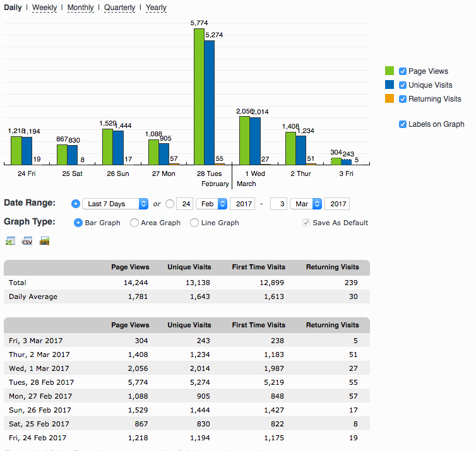Select the custom date range radio button
This screenshot has width=476, height=451.
click(x=169, y=204)
